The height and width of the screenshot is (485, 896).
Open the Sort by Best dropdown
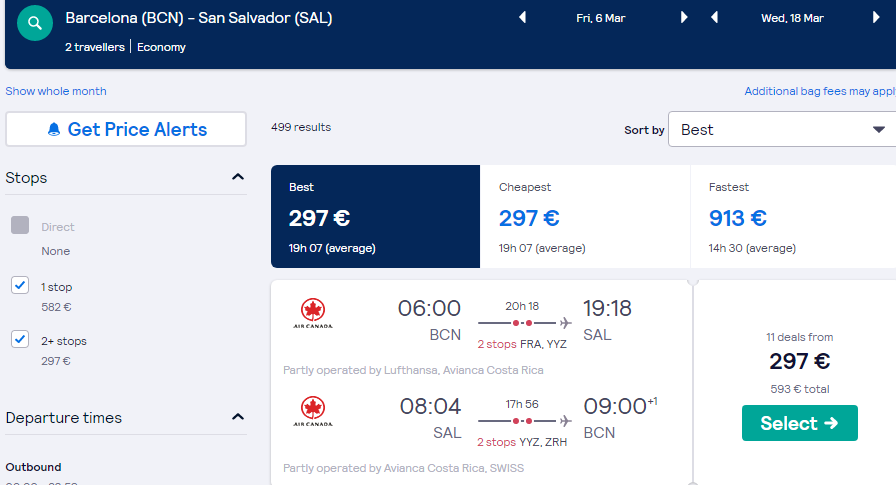[782, 129]
